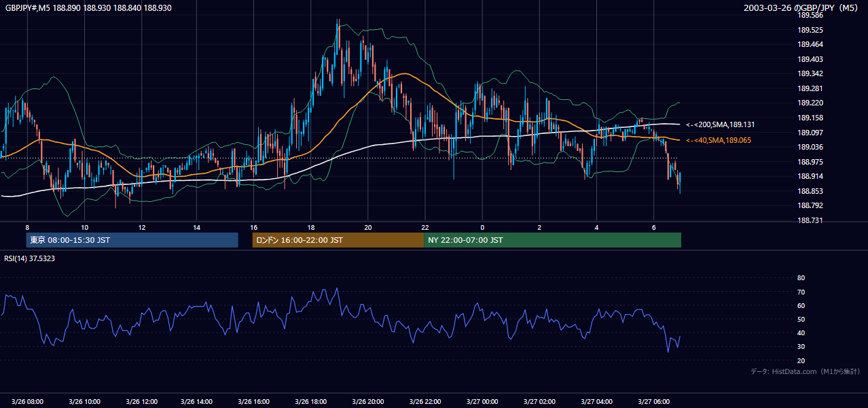Click RSI axis level 80

coord(801,278)
